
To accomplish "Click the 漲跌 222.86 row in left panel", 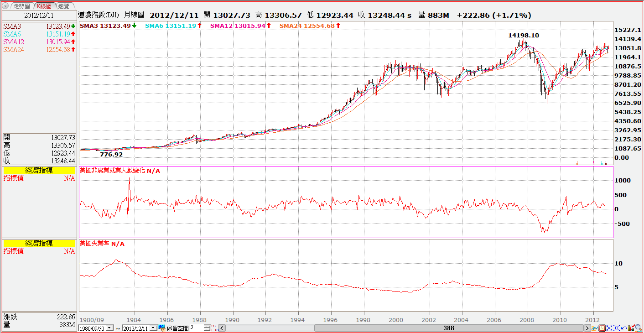I will click(x=39, y=317).
